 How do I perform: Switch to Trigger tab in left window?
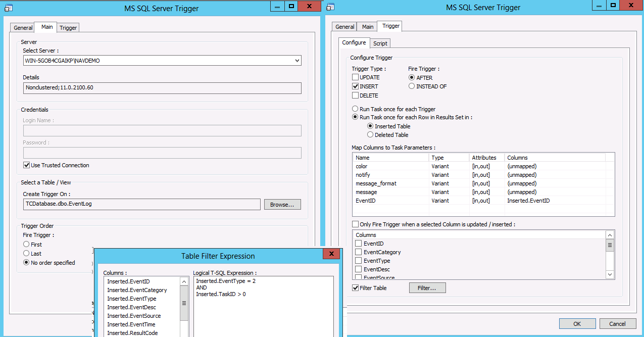[x=68, y=27]
